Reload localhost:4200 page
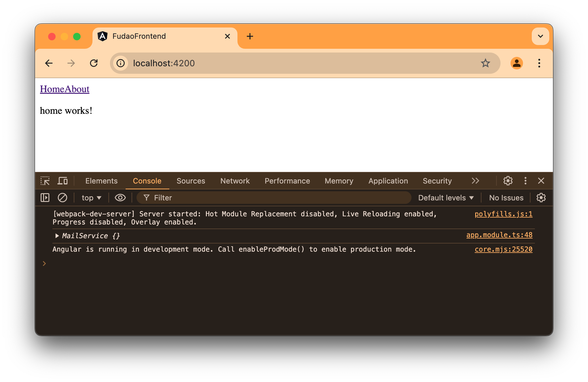588x382 pixels. coord(94,63)
